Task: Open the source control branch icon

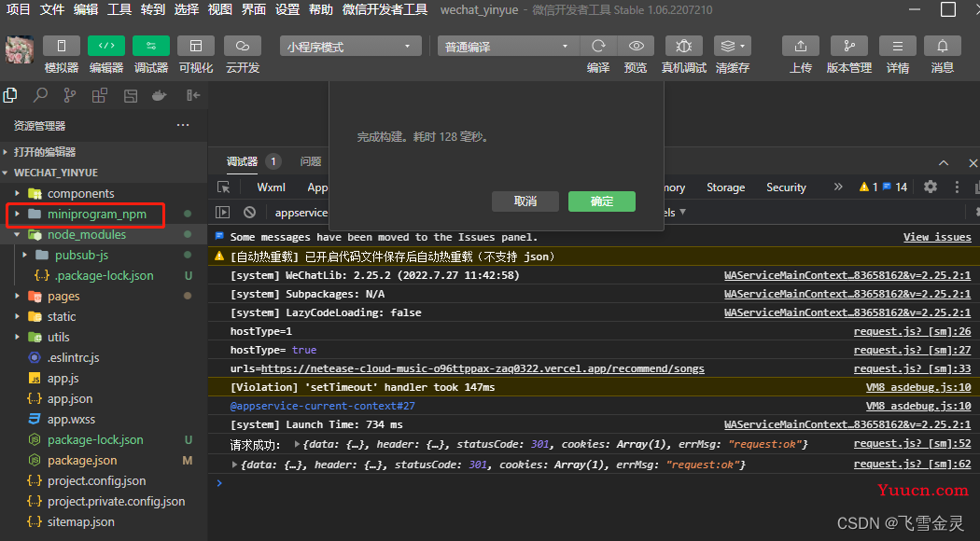Action: pyautogui.click(x=70, y=95)
